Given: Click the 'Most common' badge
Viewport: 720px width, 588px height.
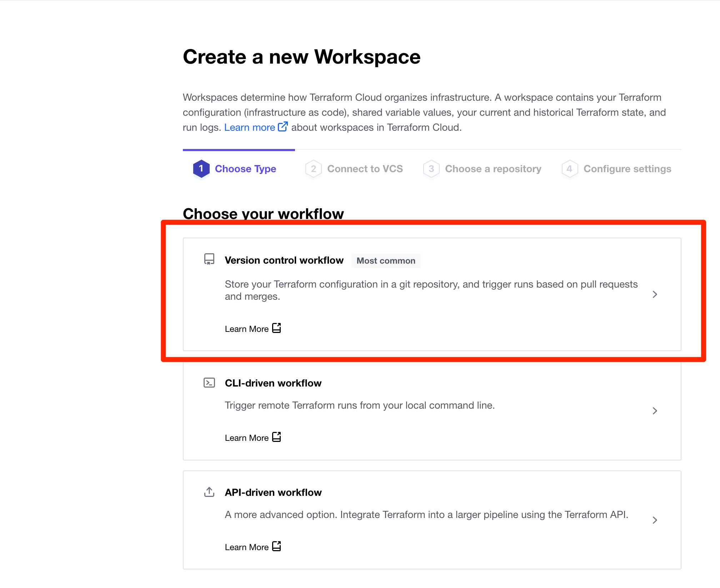Looking at the screenshot, I should (x=386, y=260).
